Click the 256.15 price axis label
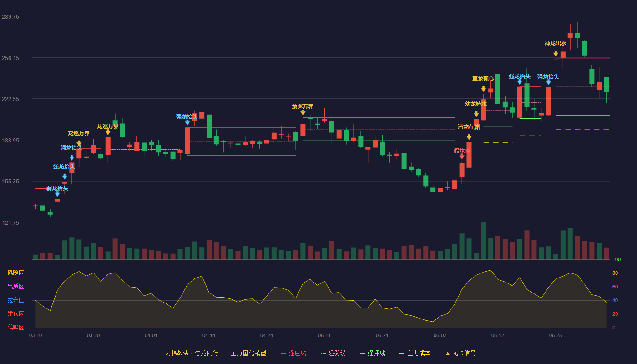 (x=10, y=58)
